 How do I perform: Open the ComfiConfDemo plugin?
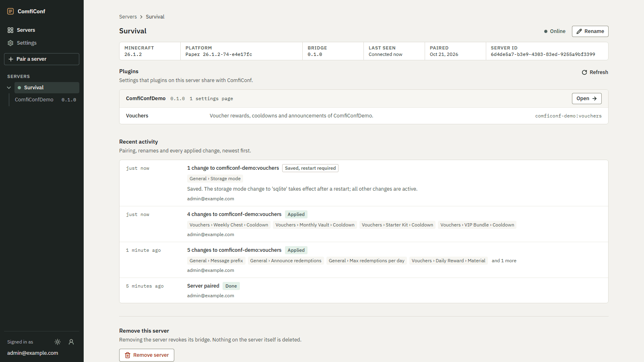tap(587, 99)
